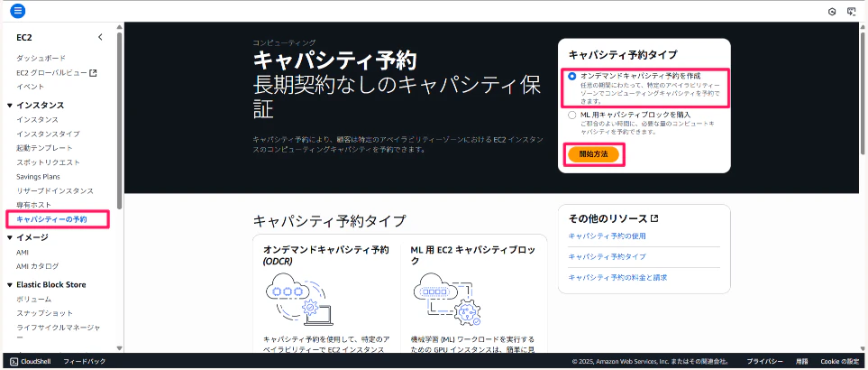This screenshot has height=370, width=868.
Task: Collapse the イメージ section triangle
Action: click(x=10, y=237)
